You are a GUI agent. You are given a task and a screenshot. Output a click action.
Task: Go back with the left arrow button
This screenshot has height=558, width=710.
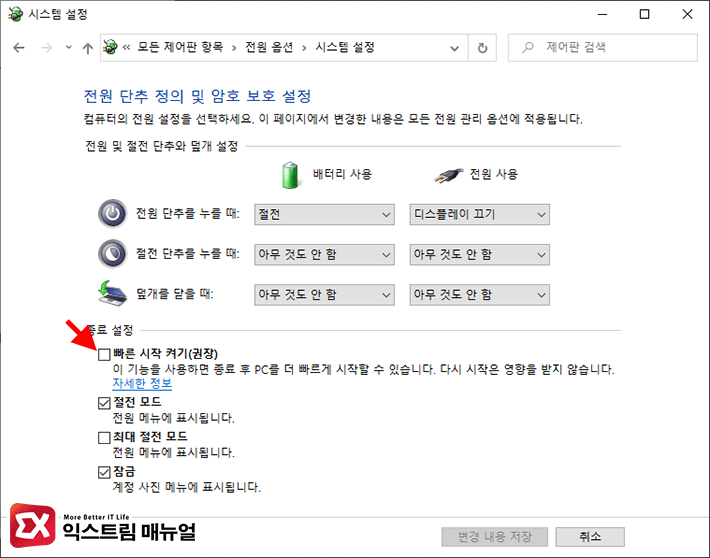tap(19, 48)
